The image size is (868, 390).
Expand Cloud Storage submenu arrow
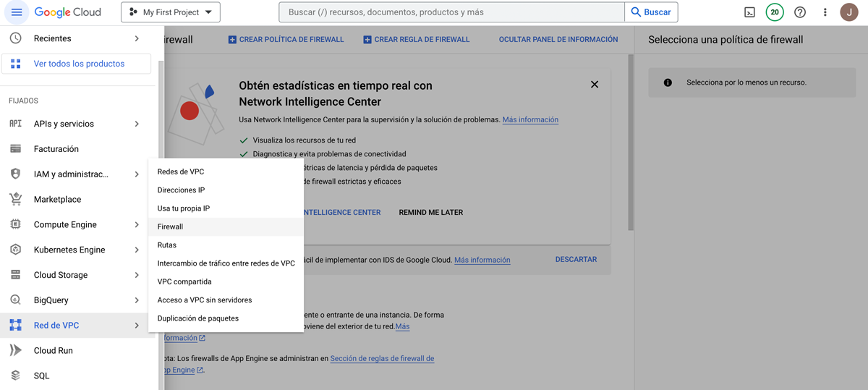tap(137, 275)
